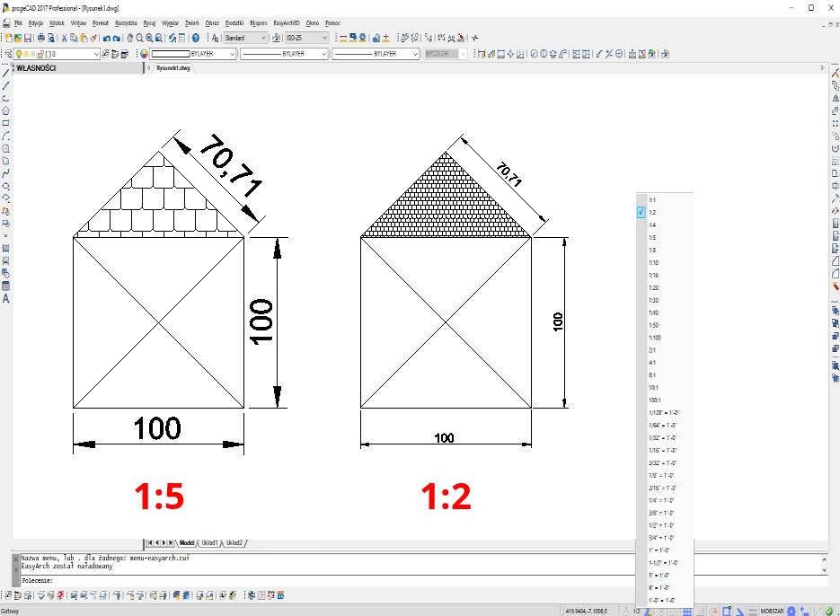The width and height of the screenshot is (840, 616).
Task: Choose the 1:100 scale from the list
Action: coord(654,337)
